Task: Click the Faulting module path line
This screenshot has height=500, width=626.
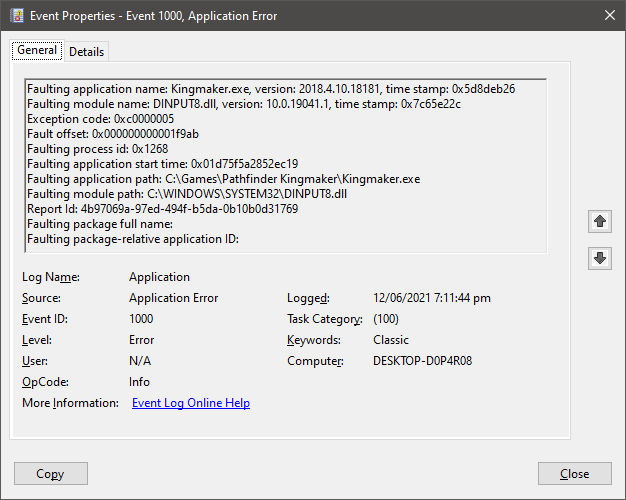Action: click(x=187, y=194)
